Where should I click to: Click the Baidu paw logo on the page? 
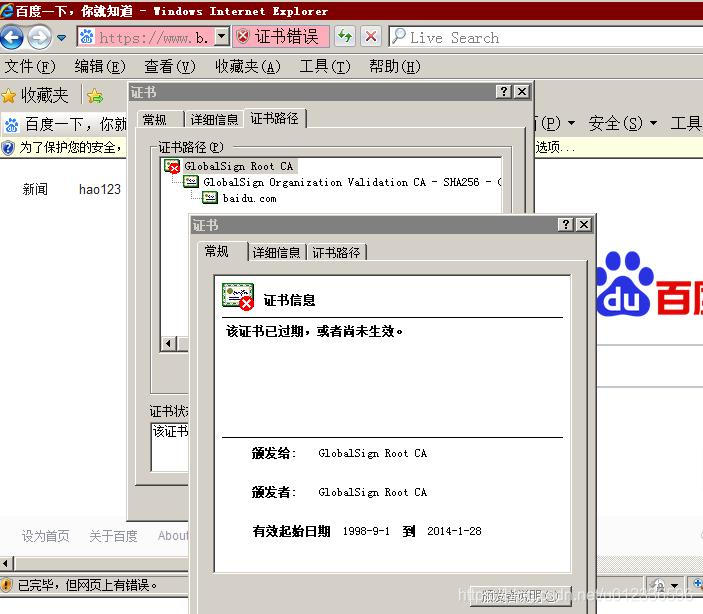pos(623,283)
